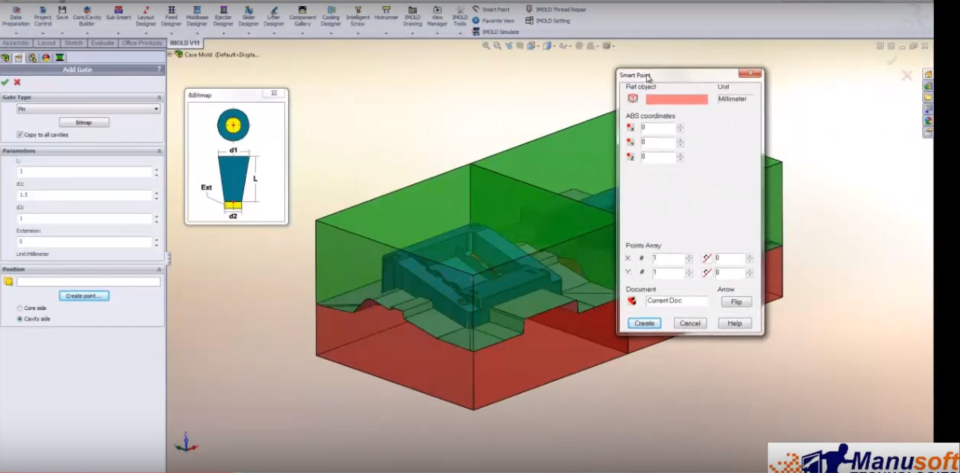Toggle Copy to all cavities checkbox
Image resolution: width=960 pixels, height=473 pixels.
coord(20,135)
